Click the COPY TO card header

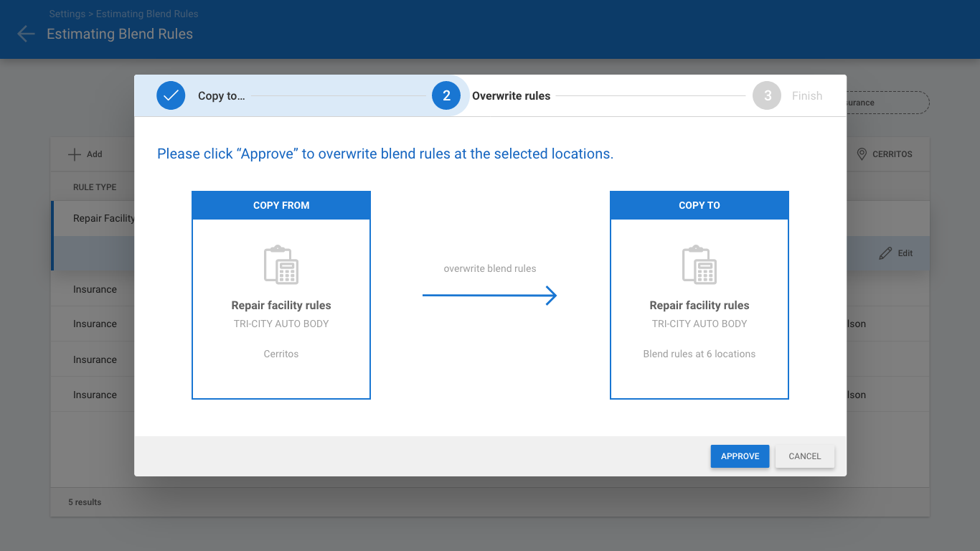click(699, 205)
